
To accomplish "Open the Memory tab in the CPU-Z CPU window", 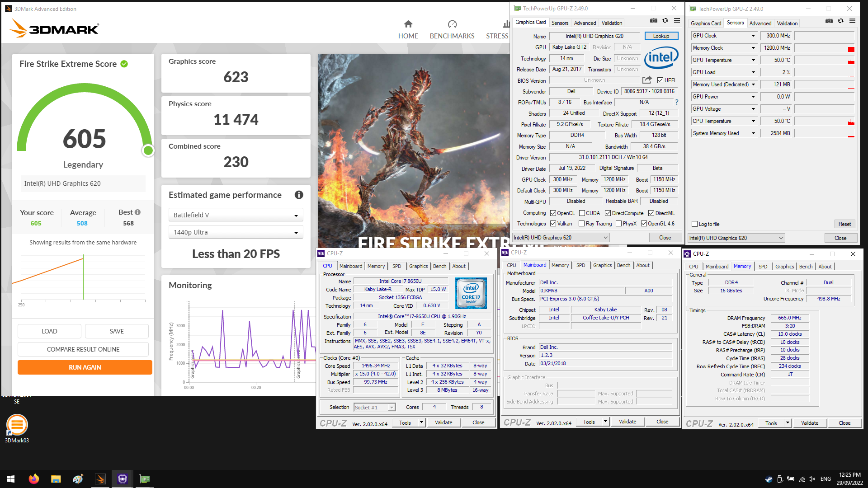I will pos(376,266).
